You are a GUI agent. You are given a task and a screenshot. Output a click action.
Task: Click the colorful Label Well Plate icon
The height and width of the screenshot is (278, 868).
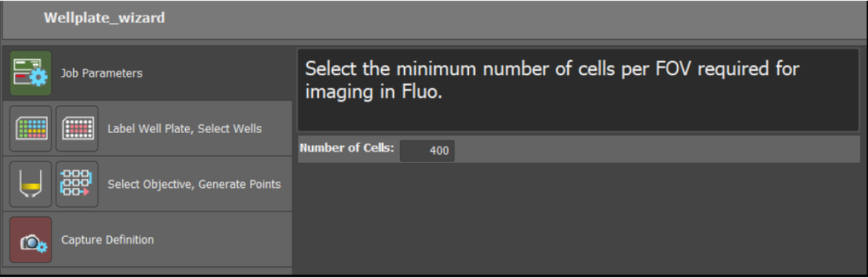click(31, 129)
